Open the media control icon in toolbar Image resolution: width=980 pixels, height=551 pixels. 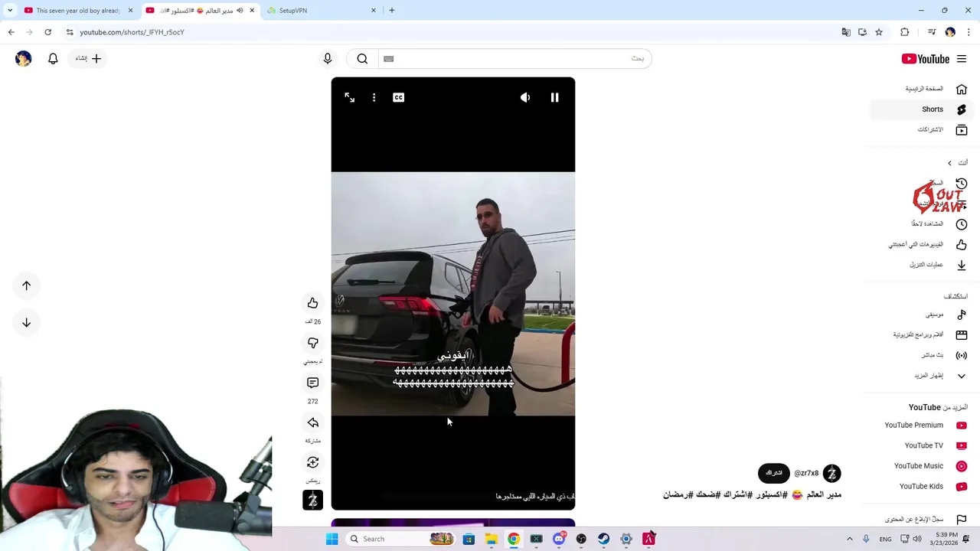pyautogui.click(x=931, y=32)
